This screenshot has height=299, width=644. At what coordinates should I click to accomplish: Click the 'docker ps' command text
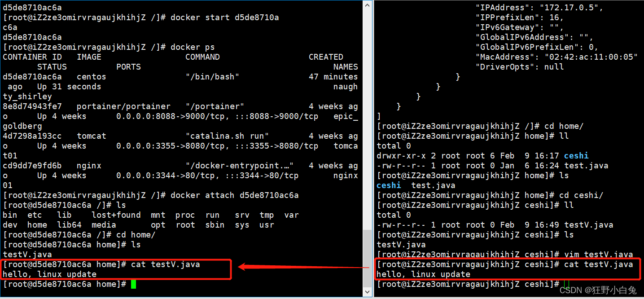pyautogui.click(x=193, y=47)
